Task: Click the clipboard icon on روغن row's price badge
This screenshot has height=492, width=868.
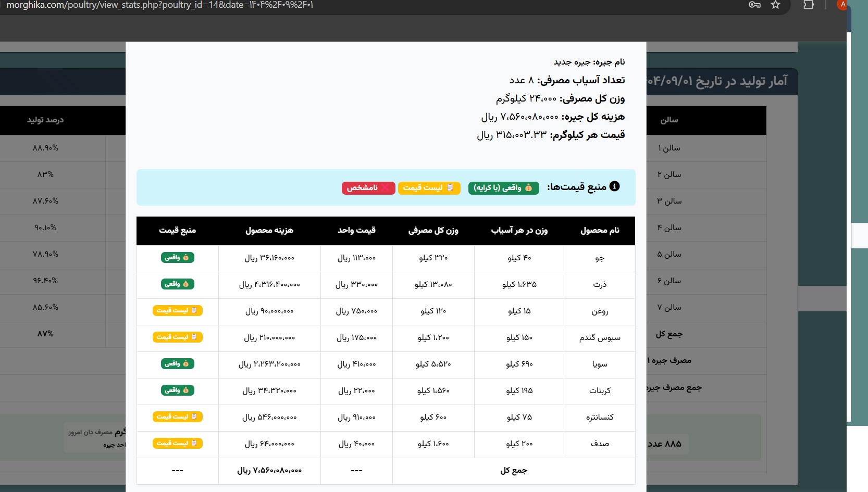Action: [194, 311]
